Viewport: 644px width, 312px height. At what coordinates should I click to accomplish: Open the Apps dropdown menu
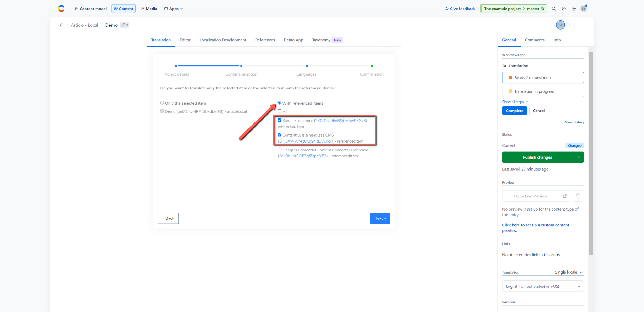coord(173,9)
